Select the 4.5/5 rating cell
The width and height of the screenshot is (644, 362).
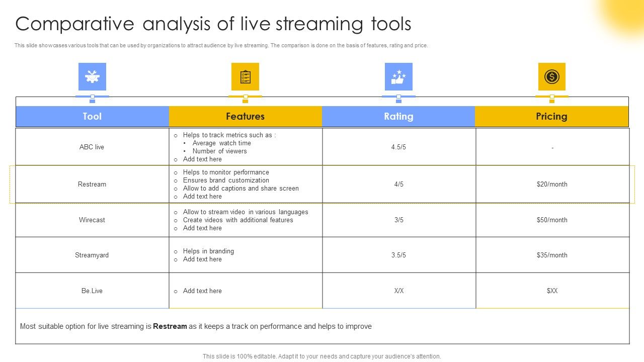(x=399, y=147)
